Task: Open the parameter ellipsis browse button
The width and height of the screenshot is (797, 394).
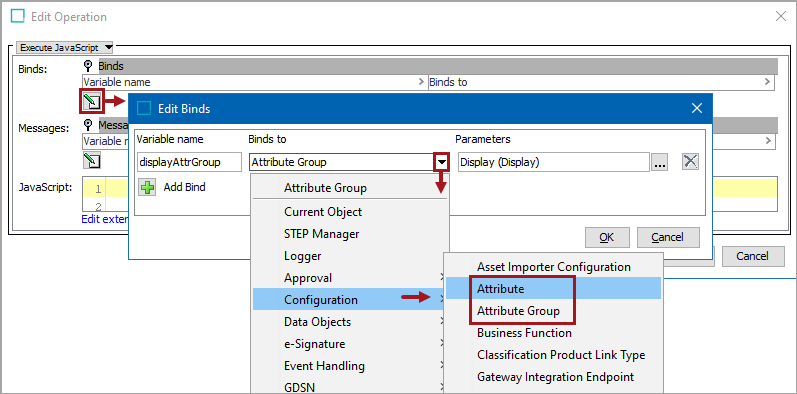Action: [659, 163]
